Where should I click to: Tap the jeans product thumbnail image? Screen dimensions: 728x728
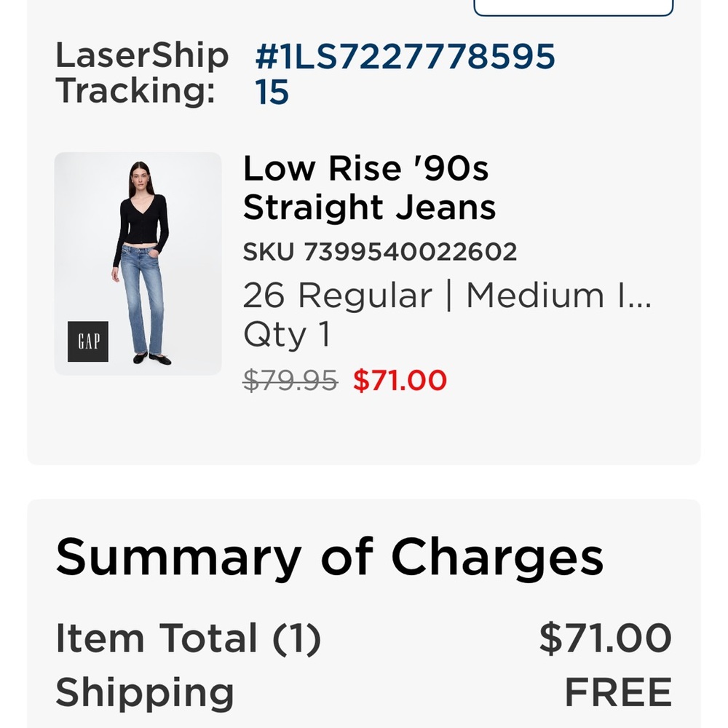click(x=138, y=264)
